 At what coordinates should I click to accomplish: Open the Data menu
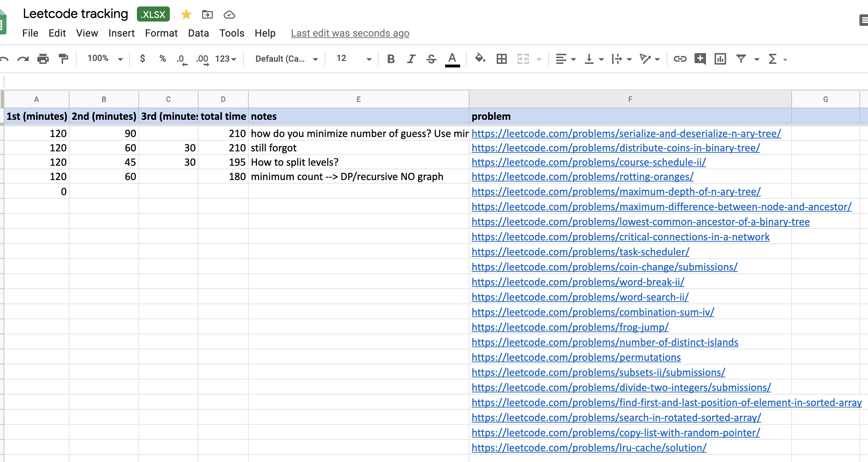(198, 33)
